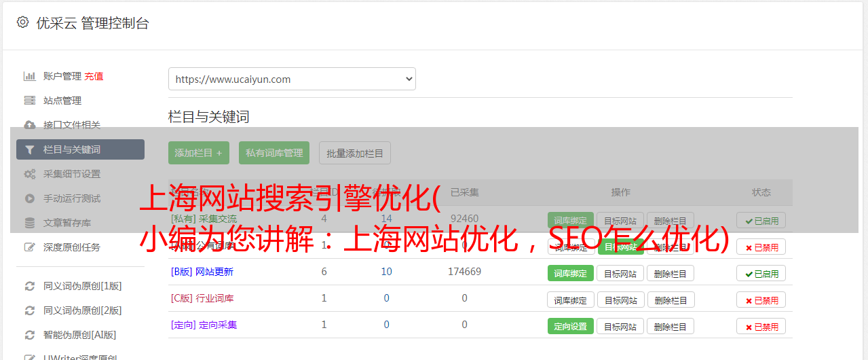Go to 站点管理 page
868x360 pixels.
point(62,101)
